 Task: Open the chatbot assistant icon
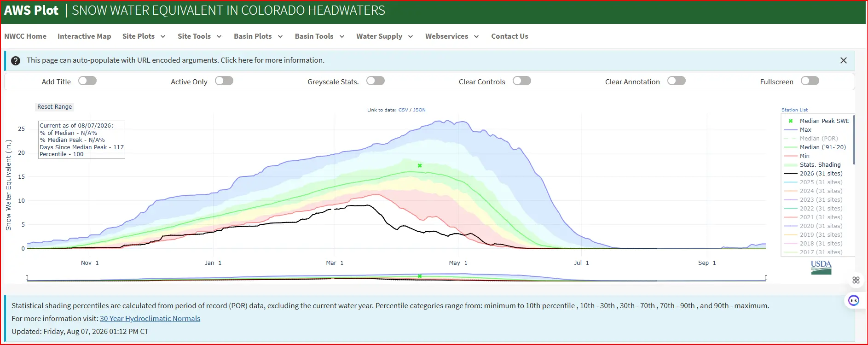pyautogui.click(x=854, y=301)
